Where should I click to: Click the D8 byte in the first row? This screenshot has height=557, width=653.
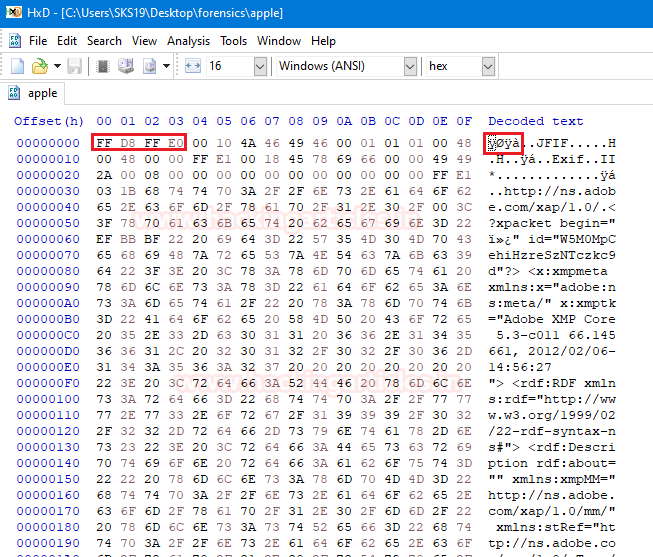(128, 143)
